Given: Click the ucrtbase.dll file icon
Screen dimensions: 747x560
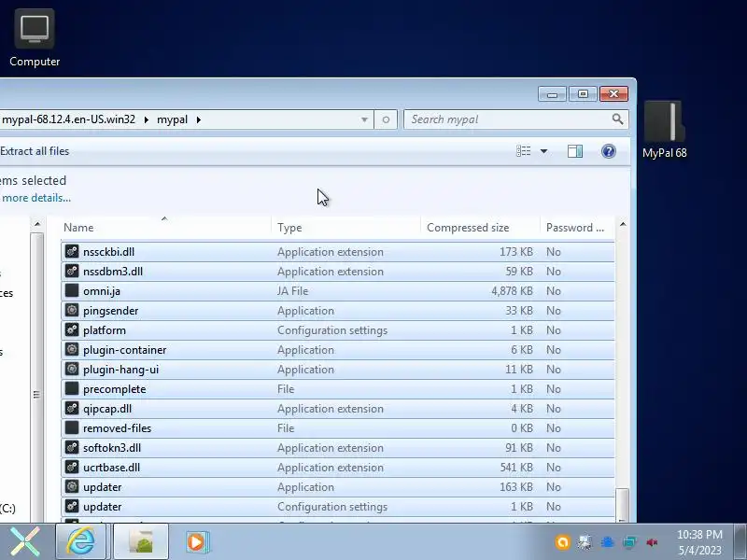Looking at the screenshot, I should coord(72,468).
